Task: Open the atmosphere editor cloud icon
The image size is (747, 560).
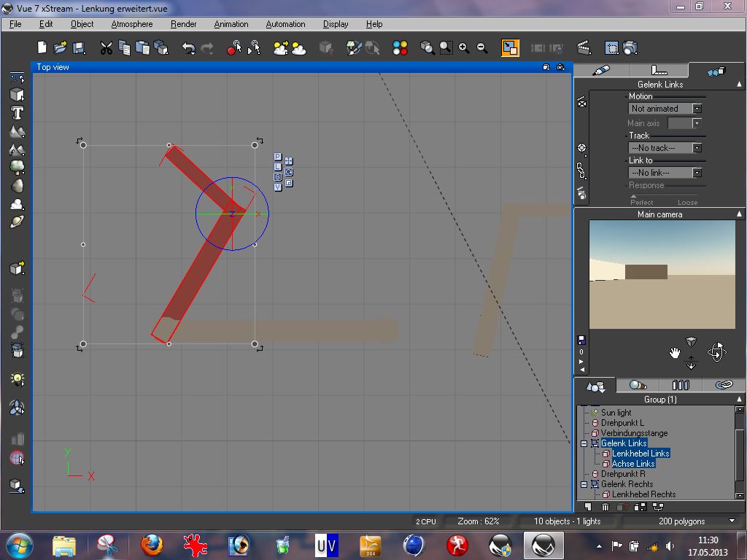Action: 298,48
